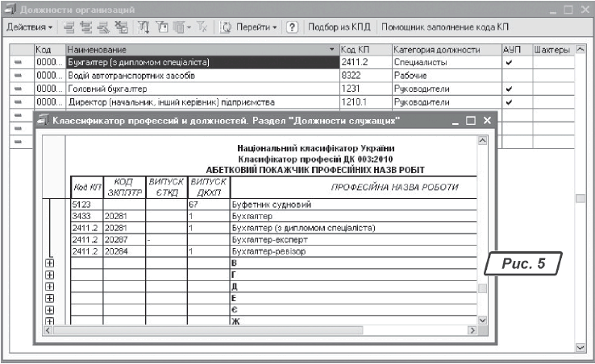Click the second toolbar icon after Действия
The image size is (595, 364).
pos(86,27)
